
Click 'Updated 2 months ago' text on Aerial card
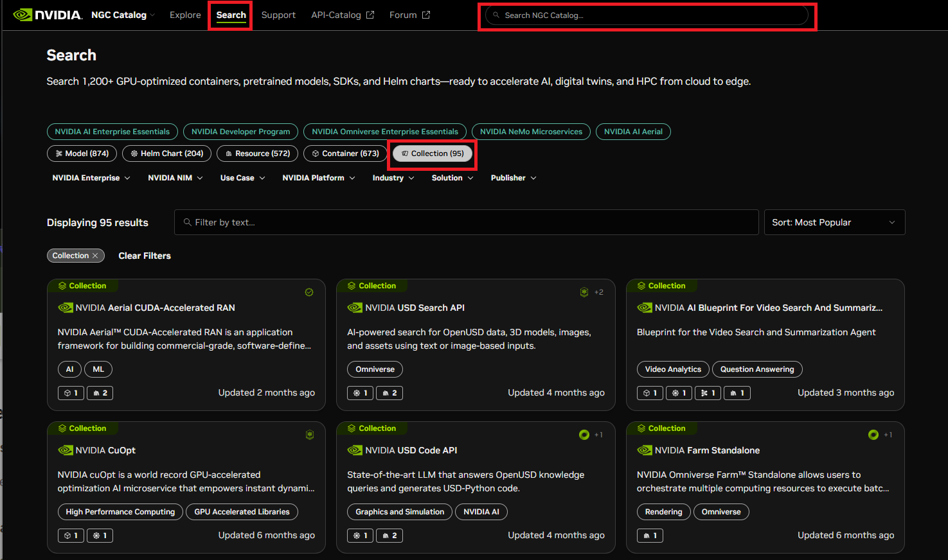[x=267, y=392]
